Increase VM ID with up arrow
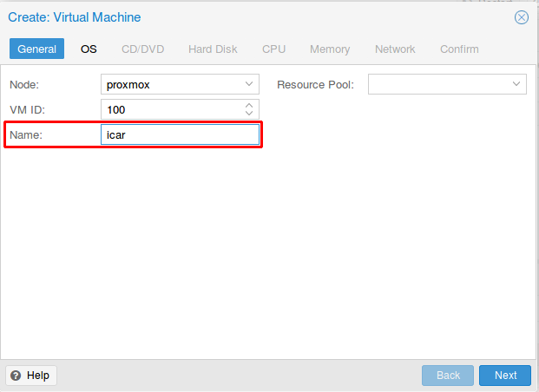Image resolution: width=539 pixels, height=392 pixels. tap(249, 106)
